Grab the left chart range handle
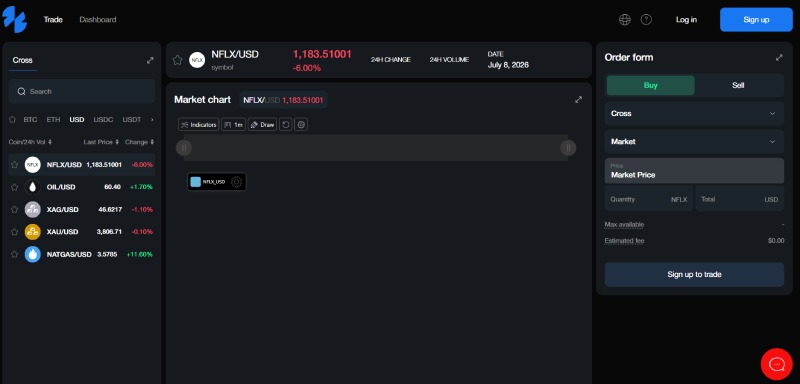 184,148
